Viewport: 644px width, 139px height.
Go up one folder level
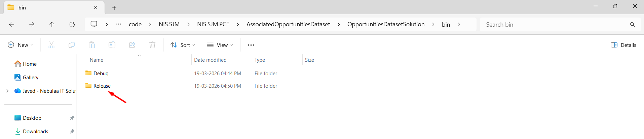pyautogui.click(x=52, y=24)
